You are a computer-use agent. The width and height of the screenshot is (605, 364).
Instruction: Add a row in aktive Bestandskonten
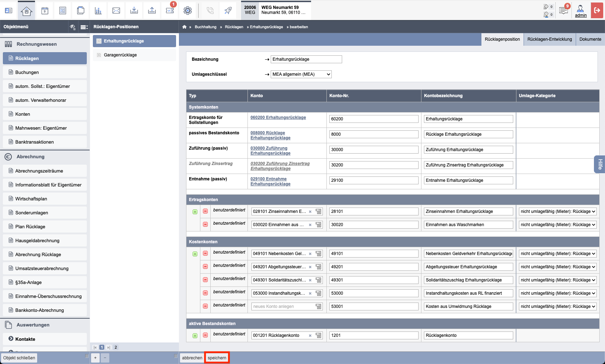[x=195, y=336]
